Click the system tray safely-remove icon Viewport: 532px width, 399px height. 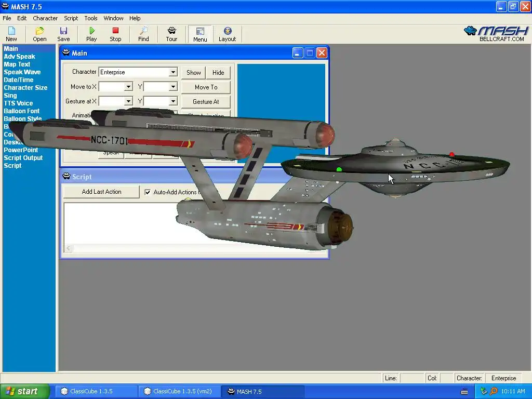(484, 391)
